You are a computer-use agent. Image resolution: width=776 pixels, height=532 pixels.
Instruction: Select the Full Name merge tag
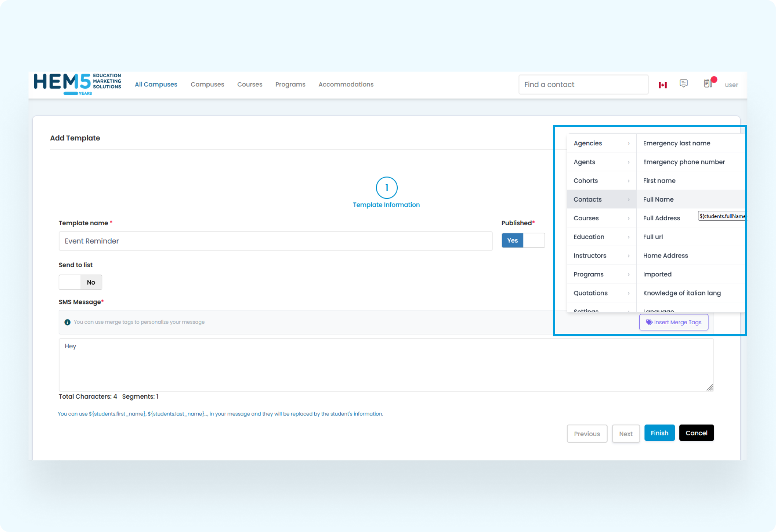pos(658,199)
